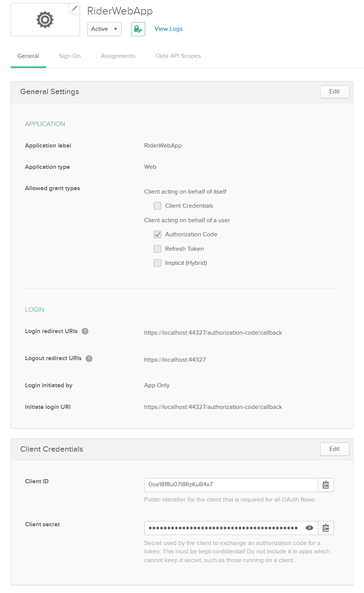364x593 pixels.
Task: Click the View Logs link
Action: point(168,29)
